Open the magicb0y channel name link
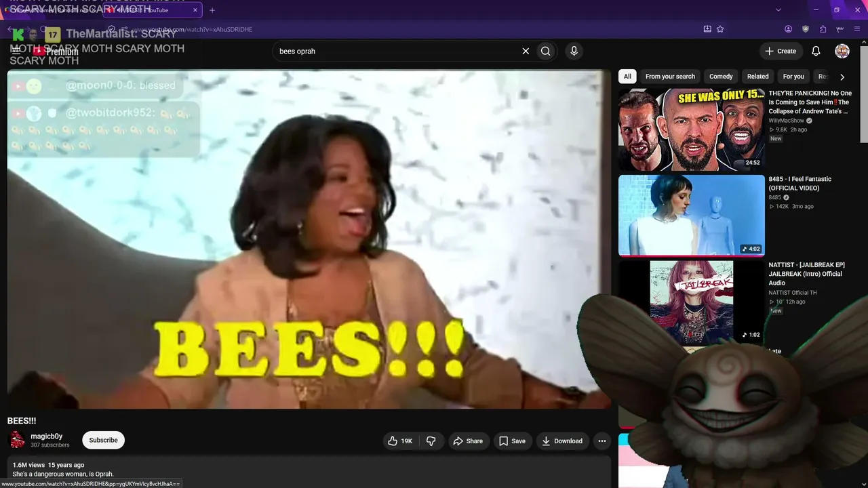868x488 pixels. point(47,436)
